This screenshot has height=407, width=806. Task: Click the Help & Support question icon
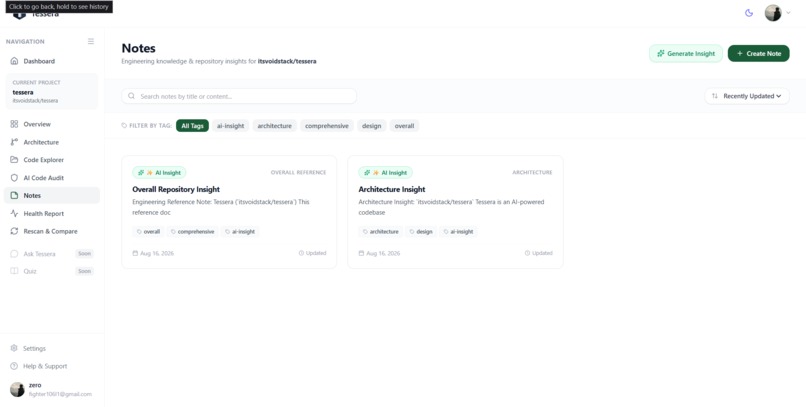(x=14, y=366)
